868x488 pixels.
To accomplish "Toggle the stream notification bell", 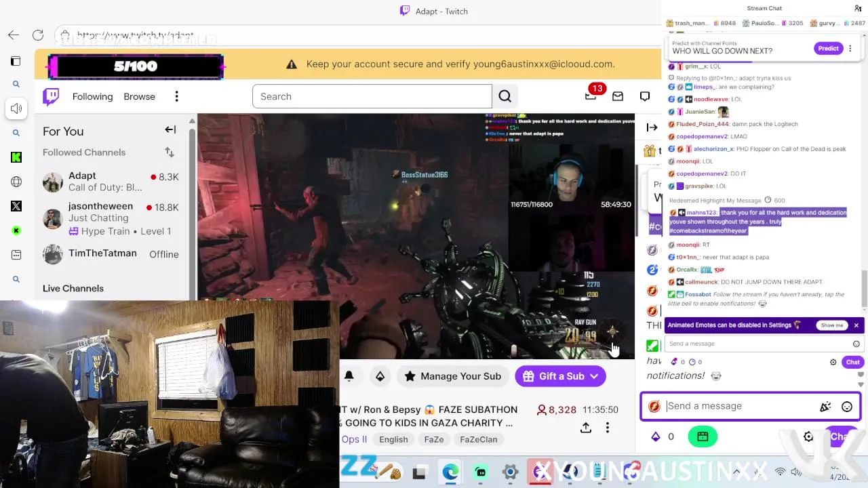I will pyautogui.click(x=349, y=376).
